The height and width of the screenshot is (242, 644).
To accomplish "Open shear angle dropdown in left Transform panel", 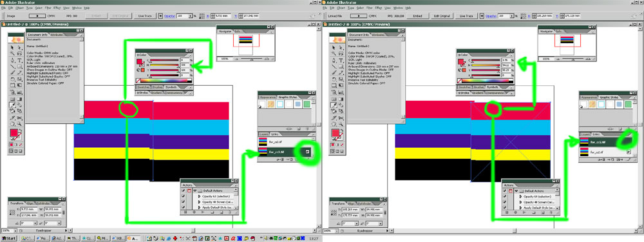I will click(59, 223).
